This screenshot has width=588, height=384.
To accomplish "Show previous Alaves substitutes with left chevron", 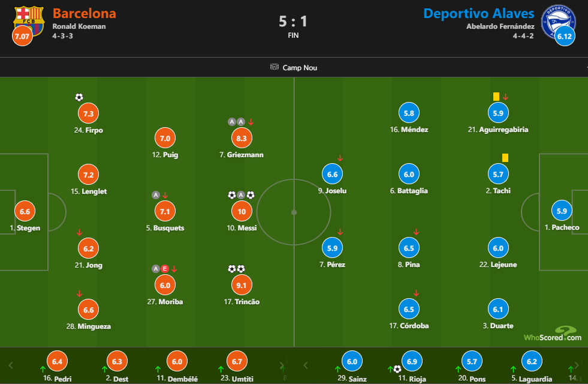I will pyautogui.click(x=305, y=365).
